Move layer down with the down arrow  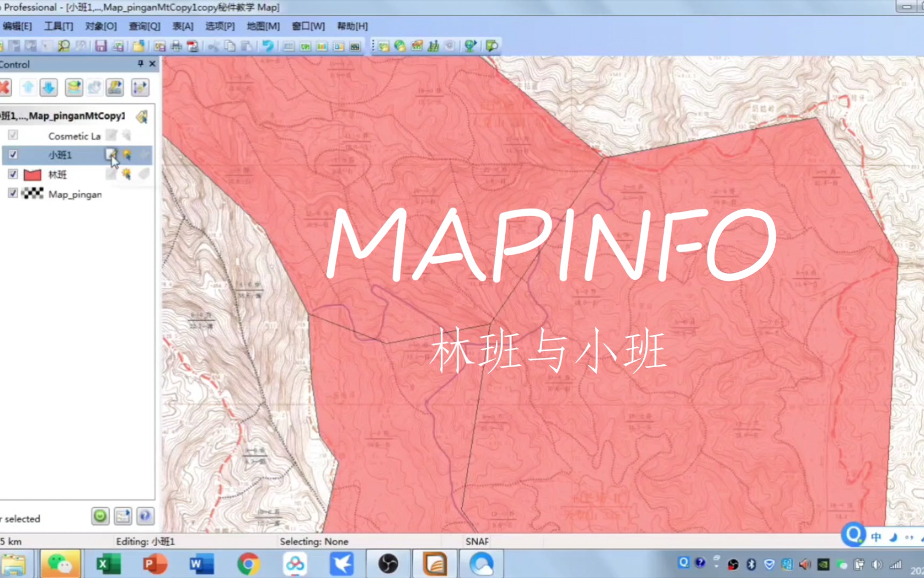pos(49,87)
